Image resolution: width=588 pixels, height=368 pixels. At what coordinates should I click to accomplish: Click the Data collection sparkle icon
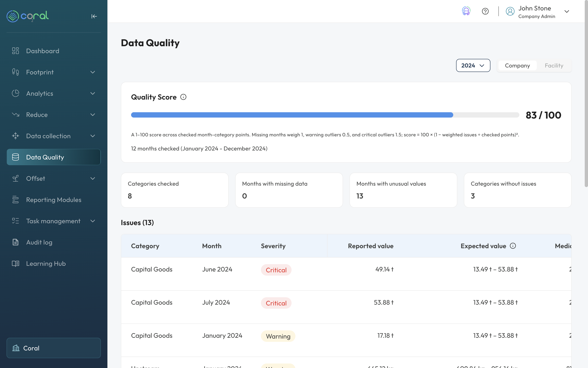[16, 136]
